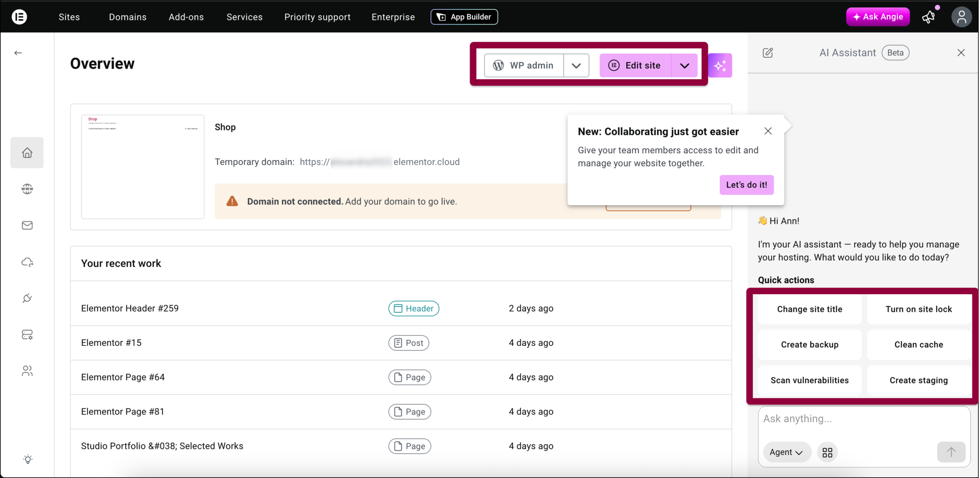980x478 pixels.
Task: Click the Post type badge
Action: pyautogui.click(x=408, y=343)
